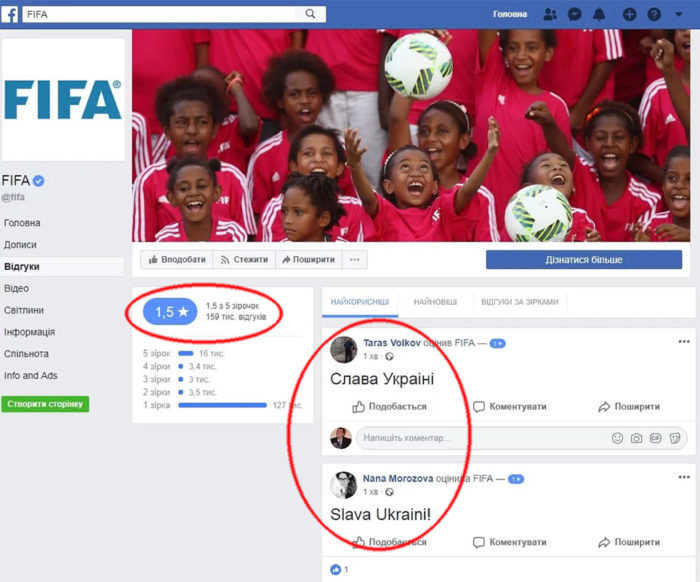The image size is (700, 582).
Task: Click the green Створити сторінку button
Action: click(x=45, y=404)
